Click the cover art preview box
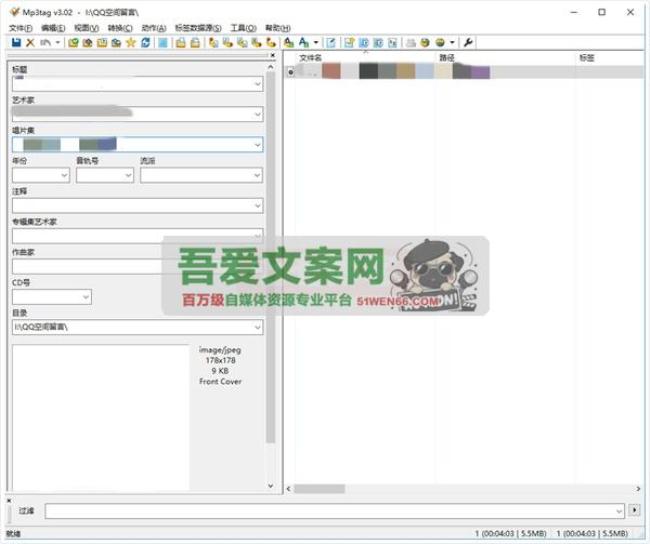Image resolution: width=650 pixels, height=544 pixels. [101, 418]
